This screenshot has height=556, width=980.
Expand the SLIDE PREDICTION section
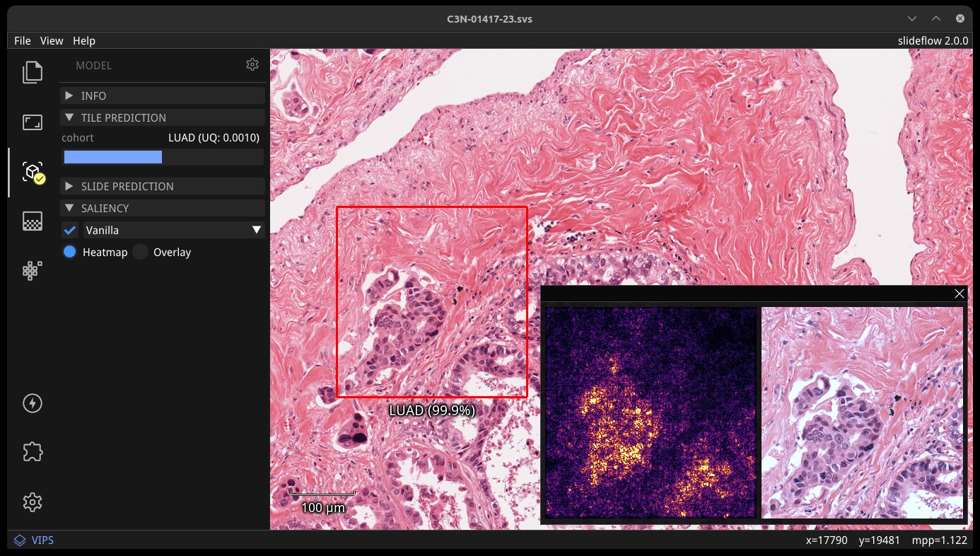[163, 186]
